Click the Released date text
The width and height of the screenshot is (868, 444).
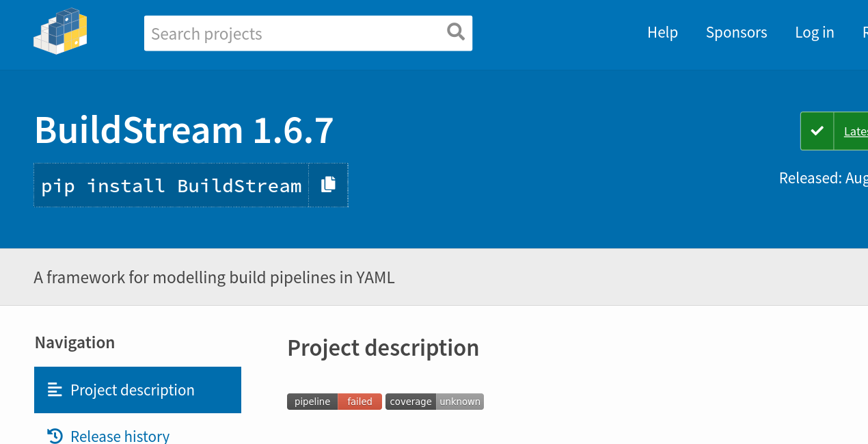tap(823, 179)
